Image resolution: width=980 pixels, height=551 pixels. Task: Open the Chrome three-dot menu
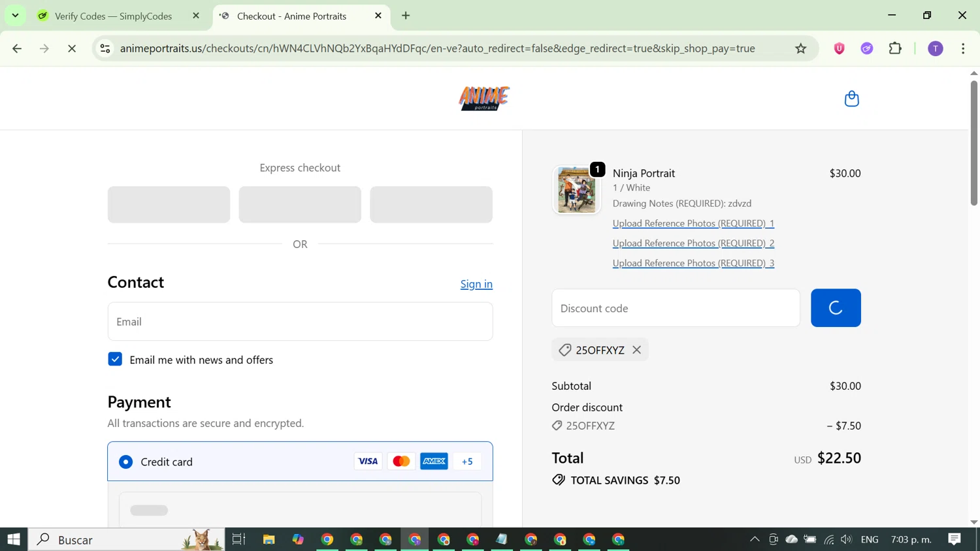tap(964, 48)
